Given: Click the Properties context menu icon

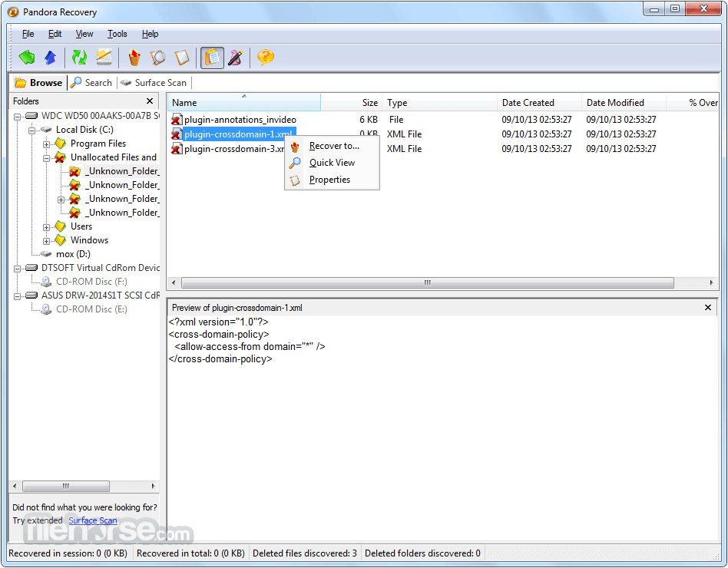Looking at the screenshot, I should pos(295,180).
